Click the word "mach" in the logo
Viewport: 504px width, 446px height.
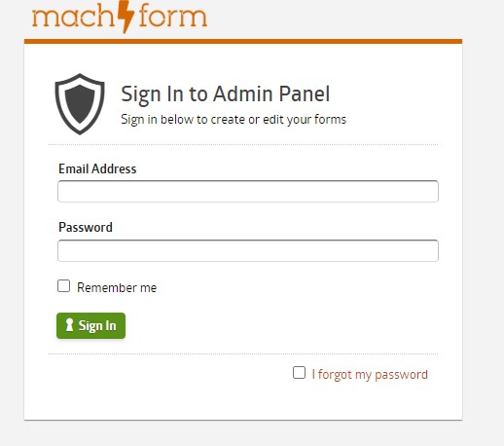tap(73, 17)
